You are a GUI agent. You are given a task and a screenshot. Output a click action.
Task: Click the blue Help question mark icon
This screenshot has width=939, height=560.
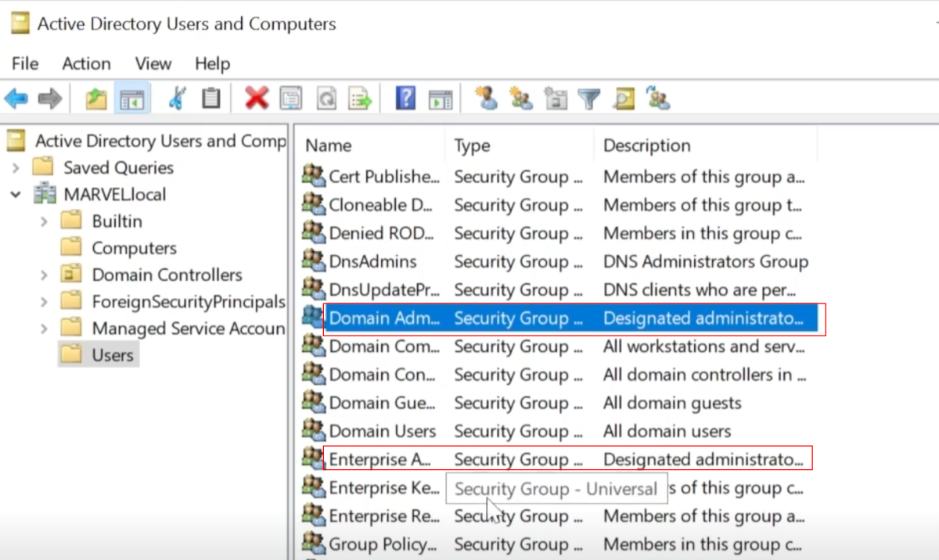405,99
